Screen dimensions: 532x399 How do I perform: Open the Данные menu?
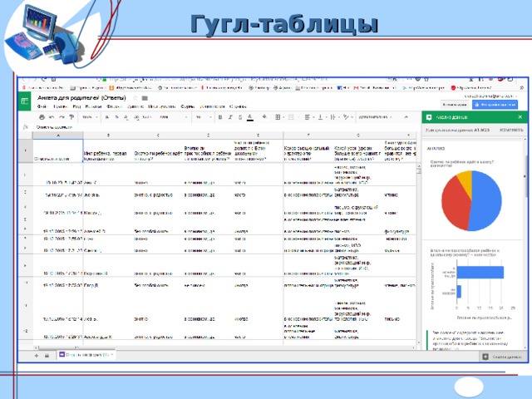pos(135,106)
